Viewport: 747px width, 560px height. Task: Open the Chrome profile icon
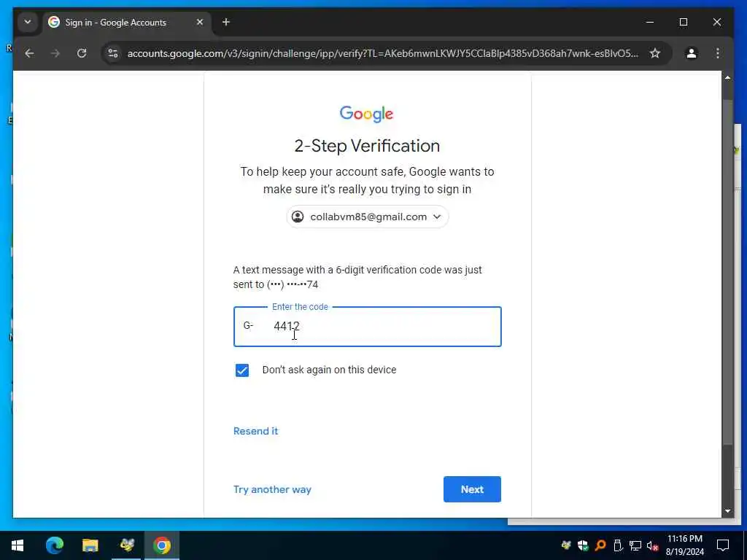[692, 53]
